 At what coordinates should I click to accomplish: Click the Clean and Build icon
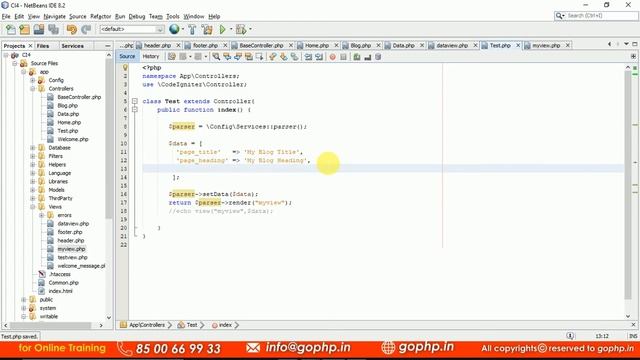(x=207, y=29)
